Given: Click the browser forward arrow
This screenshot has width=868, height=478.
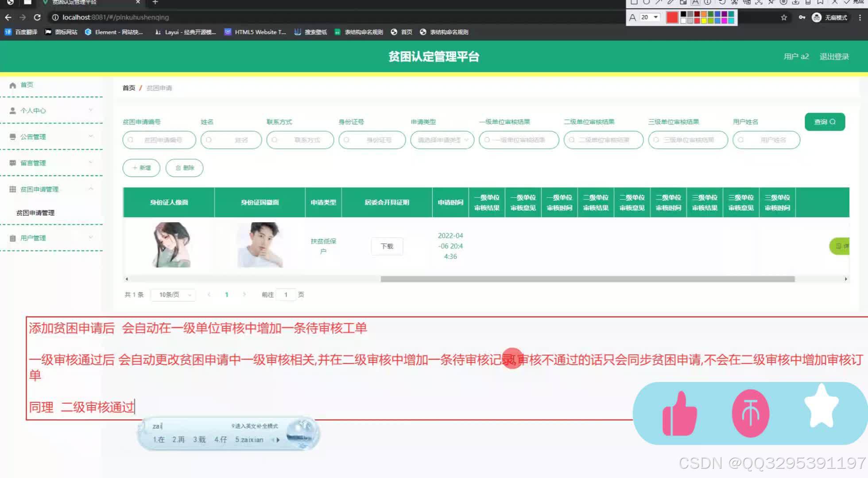Looking at the screenshot, I should pos(23,17).
